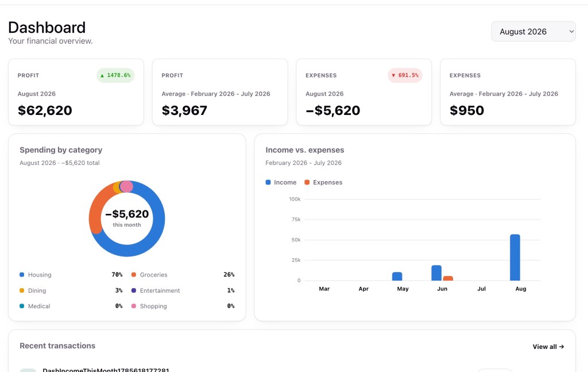Click the Recent transactions heading
Screen dimensions: 588x372
[x=57, y=346]
